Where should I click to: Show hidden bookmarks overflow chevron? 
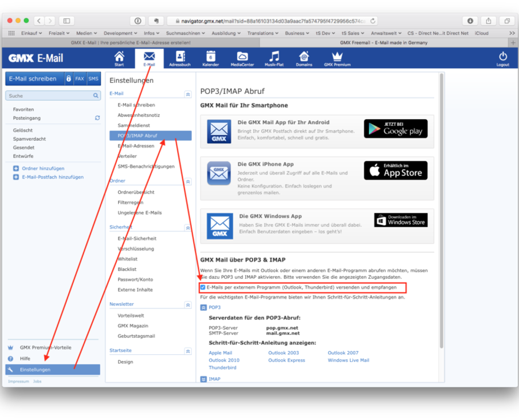pyautogui.click(x=512, y=33)
